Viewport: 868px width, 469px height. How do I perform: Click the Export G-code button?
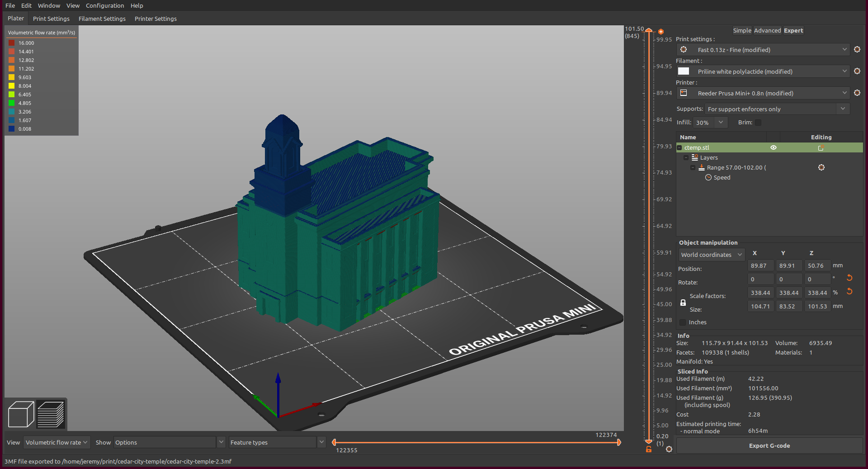tap(769, 445)
